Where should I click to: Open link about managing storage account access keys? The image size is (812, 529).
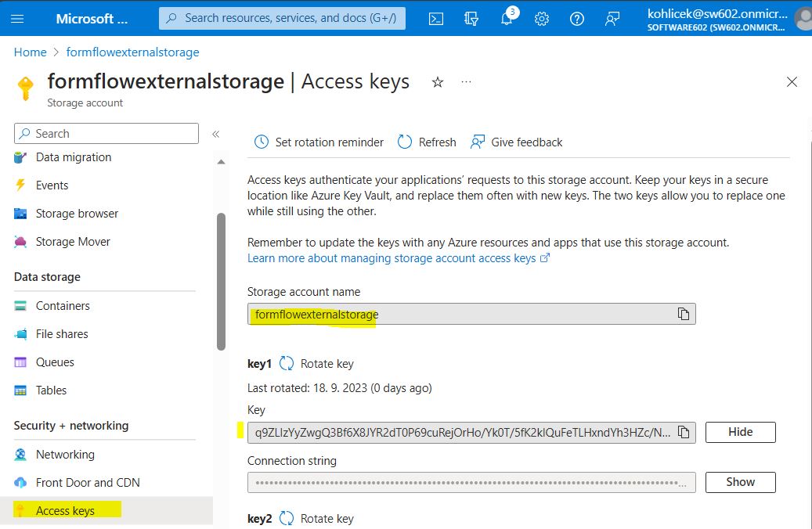[x=392, y=258]
